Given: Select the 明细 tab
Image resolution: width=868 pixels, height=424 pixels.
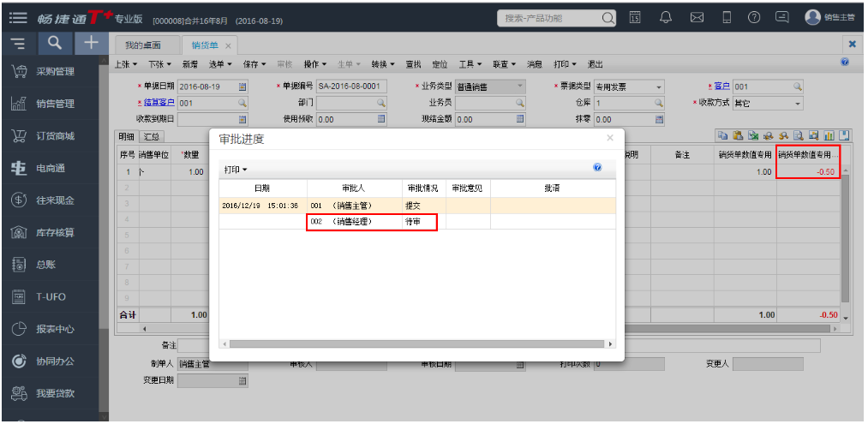Looking at the screenshot, I should click(x=126, y=137).
